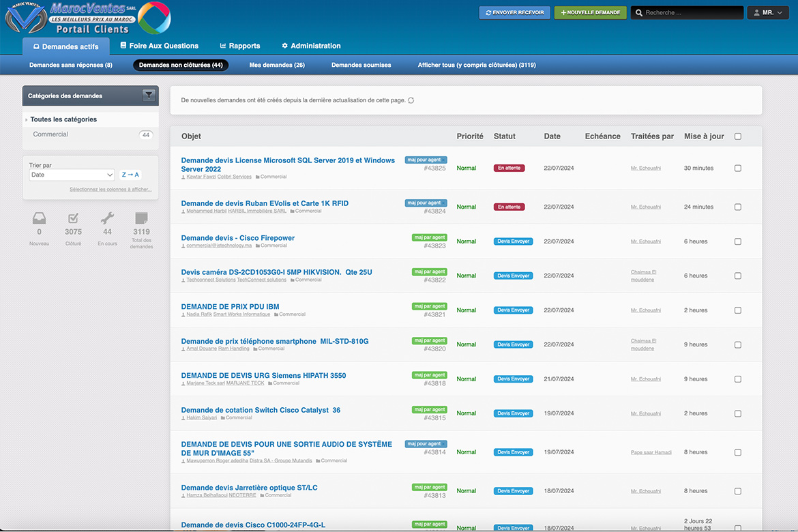
Task: Check the select-all checkbox in table header
Action: [x=738, y=136]
